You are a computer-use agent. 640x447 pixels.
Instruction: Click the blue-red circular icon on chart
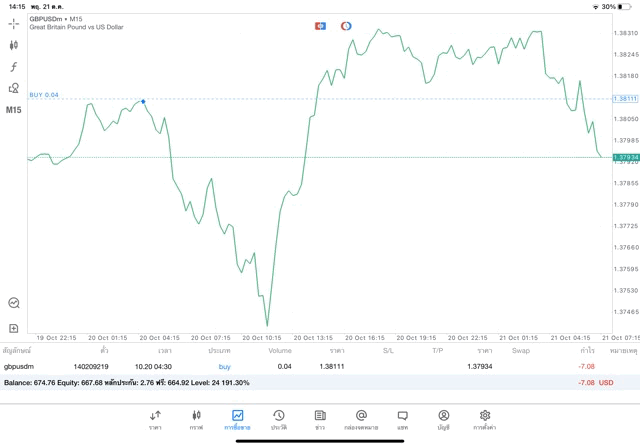tap(346, 25)
